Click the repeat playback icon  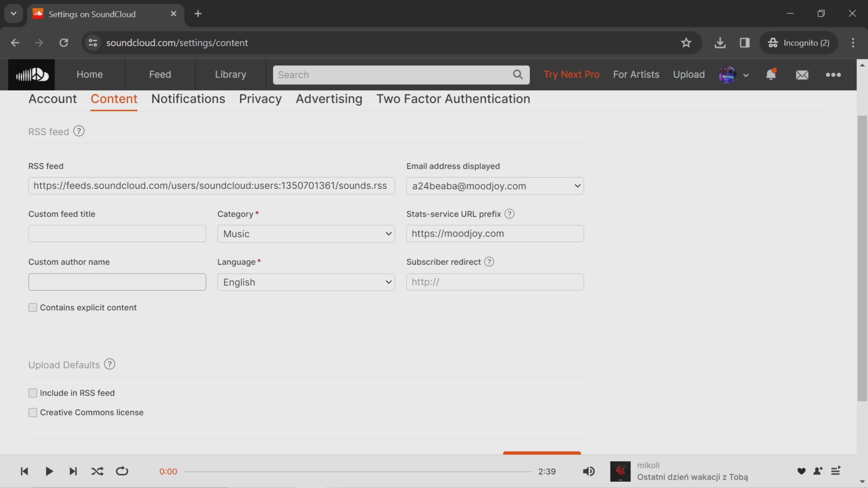coord(123,471)
